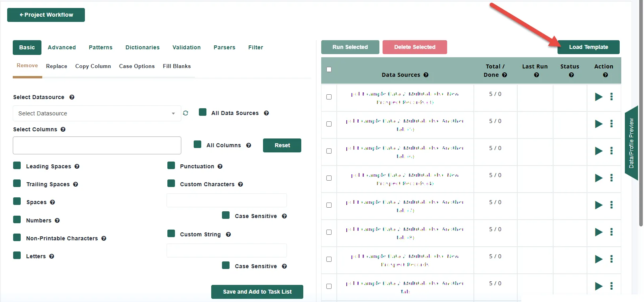Viewport: 644px width, 302px height.
Task: Show help icon under Status header
Action: [x=571, y=75]
